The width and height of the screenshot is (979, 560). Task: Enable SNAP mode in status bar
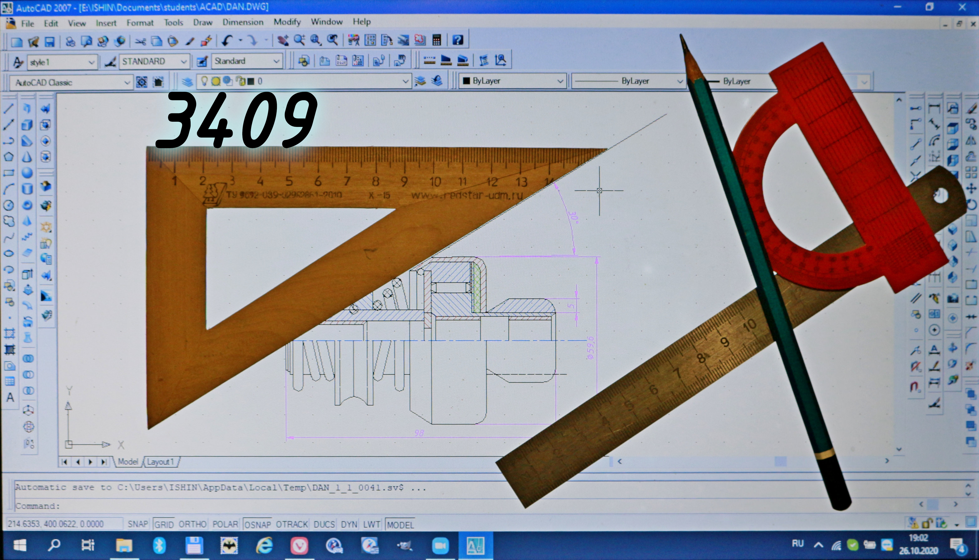click(x=137, y=524)
